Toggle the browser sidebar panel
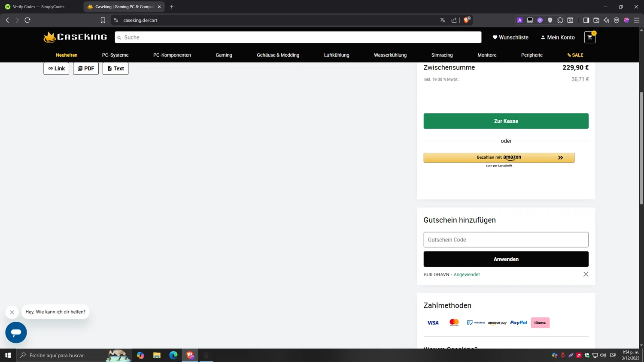 586,20
